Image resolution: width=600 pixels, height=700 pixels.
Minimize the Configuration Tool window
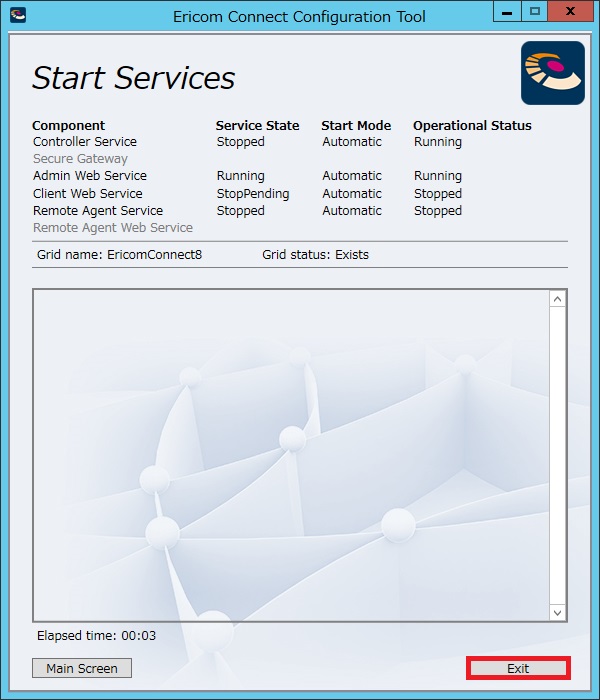coord(509,12)
